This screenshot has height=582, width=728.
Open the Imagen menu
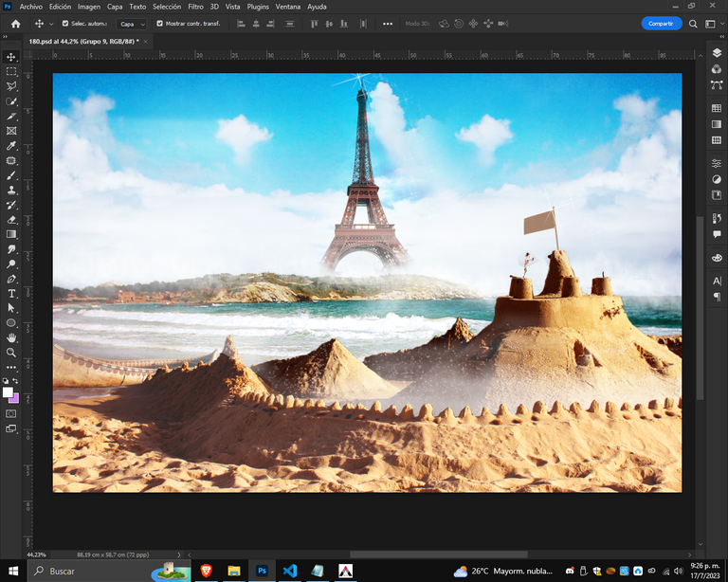click(89, 7)
